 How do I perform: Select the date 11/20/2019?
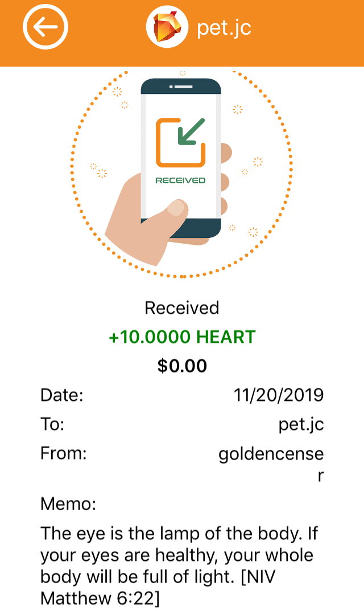click(279, 395)
